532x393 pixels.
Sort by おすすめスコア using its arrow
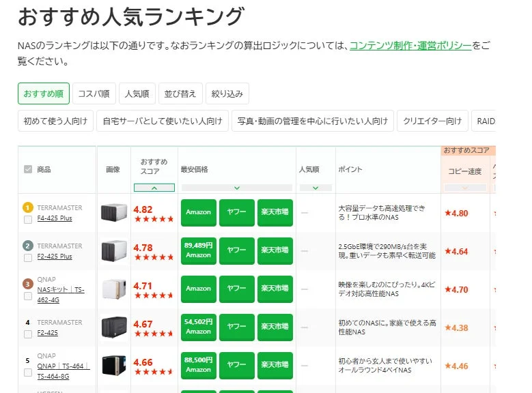(154, 188)
